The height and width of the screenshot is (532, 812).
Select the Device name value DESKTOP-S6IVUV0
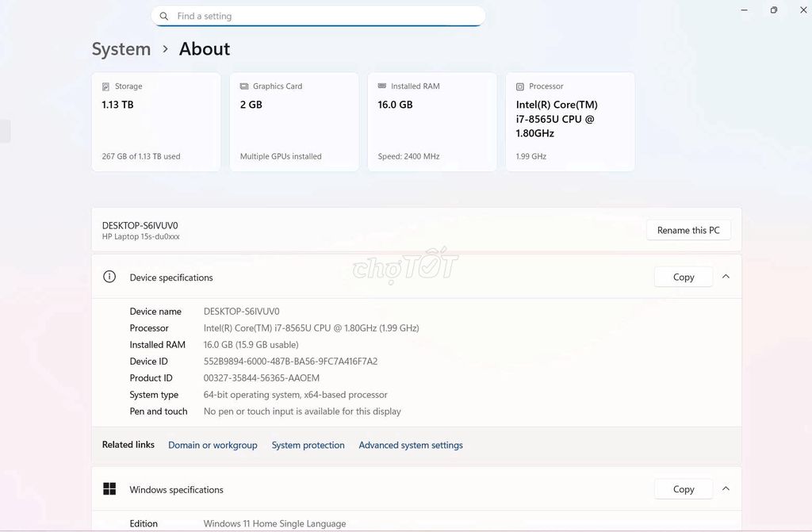coord(241,312)
